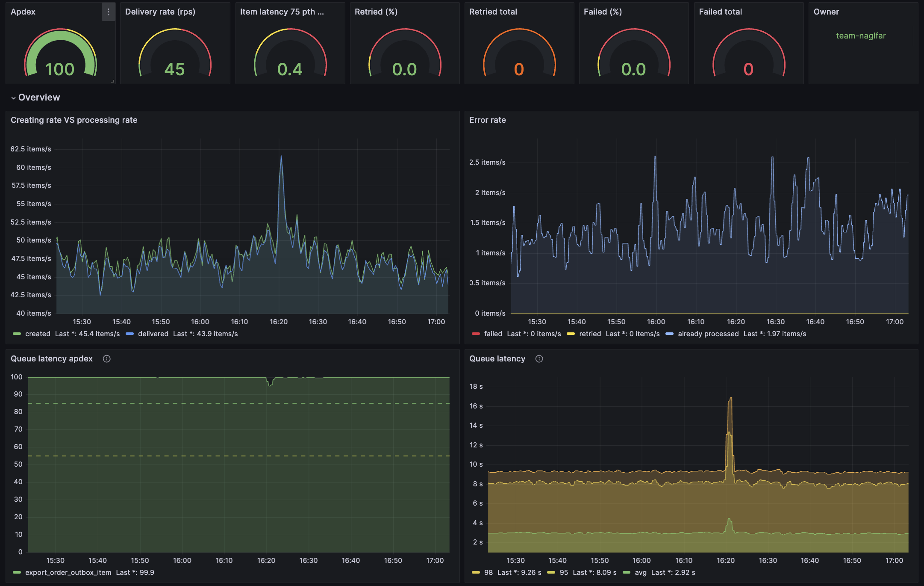924x586 pixels.
Task: Open the Apdex panel kebab menu
Action: pyautogui.click(x=109, y=12)
